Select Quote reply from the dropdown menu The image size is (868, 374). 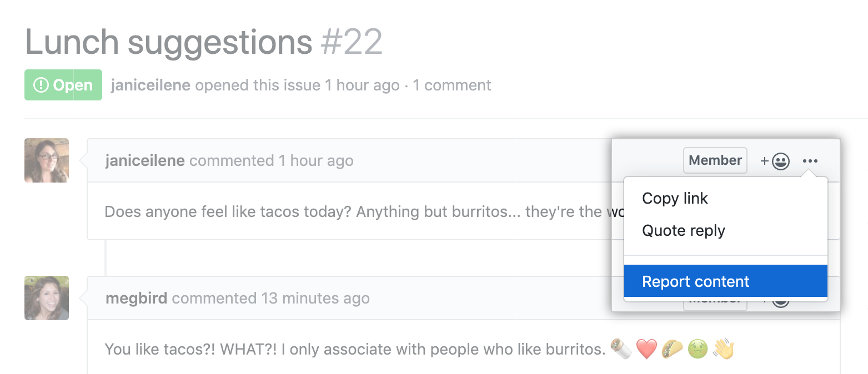coord(684,230)
